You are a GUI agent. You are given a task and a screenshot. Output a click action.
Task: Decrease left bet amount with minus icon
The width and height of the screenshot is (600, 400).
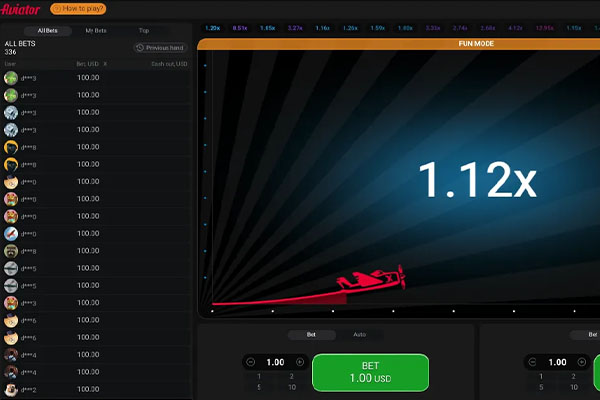(x=250, y=362)
